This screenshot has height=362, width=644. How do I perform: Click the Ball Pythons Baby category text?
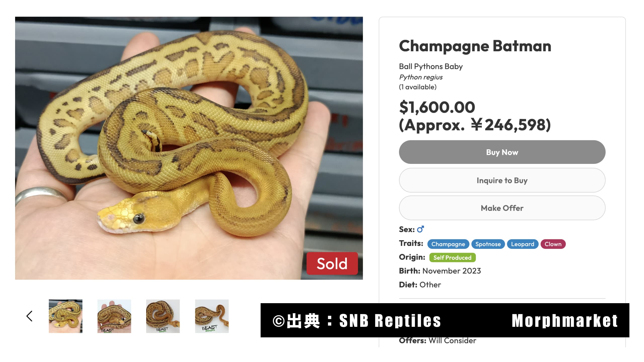(x=431, y=66)
